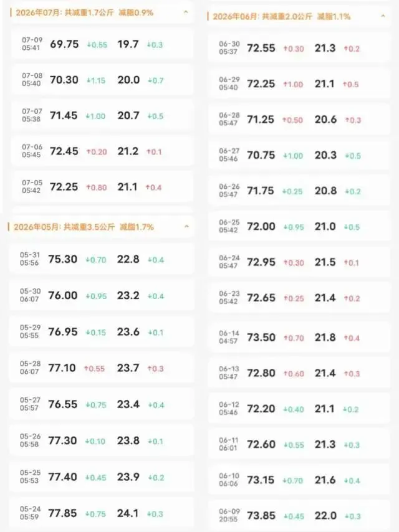The width and height of the screenshot is (399, 532).
Task: Open the 07-06 entry showing 72.45
Action: (102, 151)
